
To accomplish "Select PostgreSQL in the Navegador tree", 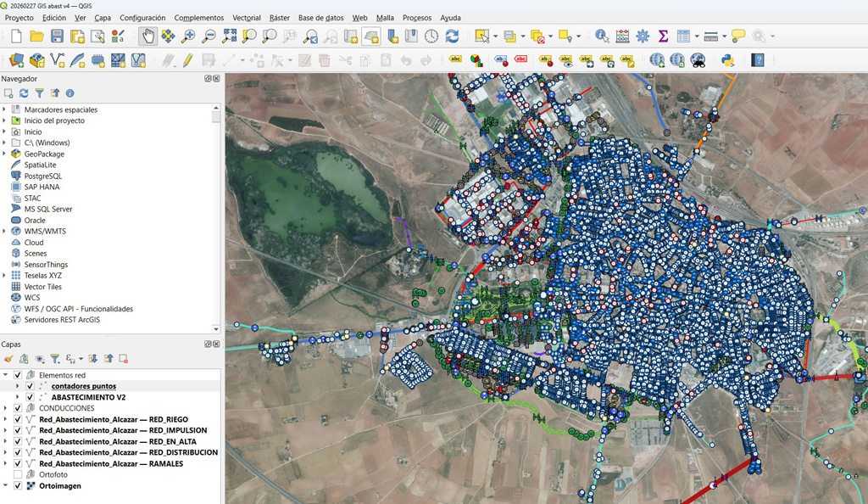I will pyautogui.click(x=42, y=176).
